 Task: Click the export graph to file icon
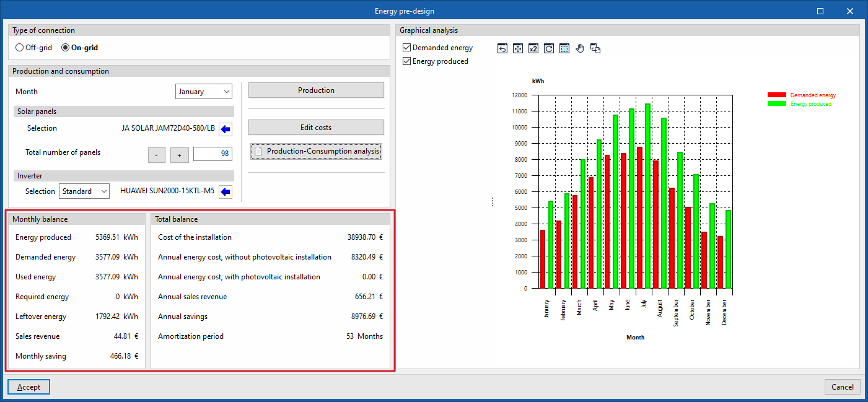point(595,48)
